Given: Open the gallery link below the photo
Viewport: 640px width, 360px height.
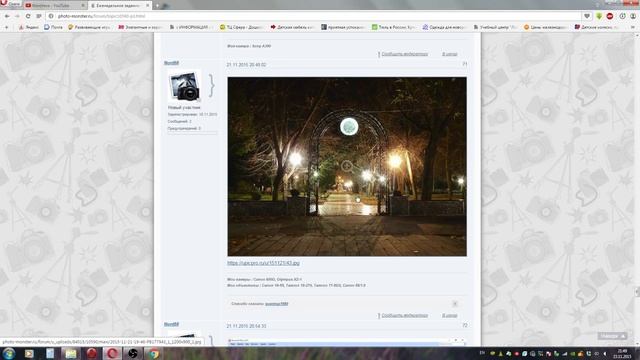Looking at the screenshot, I should coord(263,263).
